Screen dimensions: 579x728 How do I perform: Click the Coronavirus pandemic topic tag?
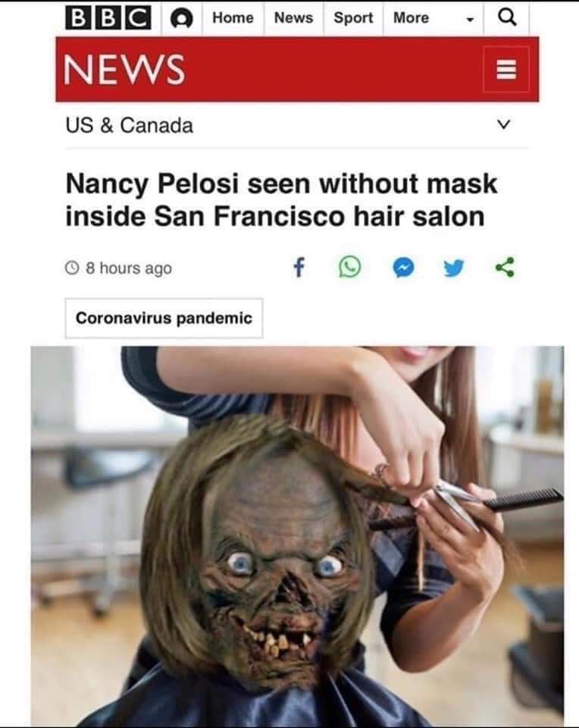point(164,318)
